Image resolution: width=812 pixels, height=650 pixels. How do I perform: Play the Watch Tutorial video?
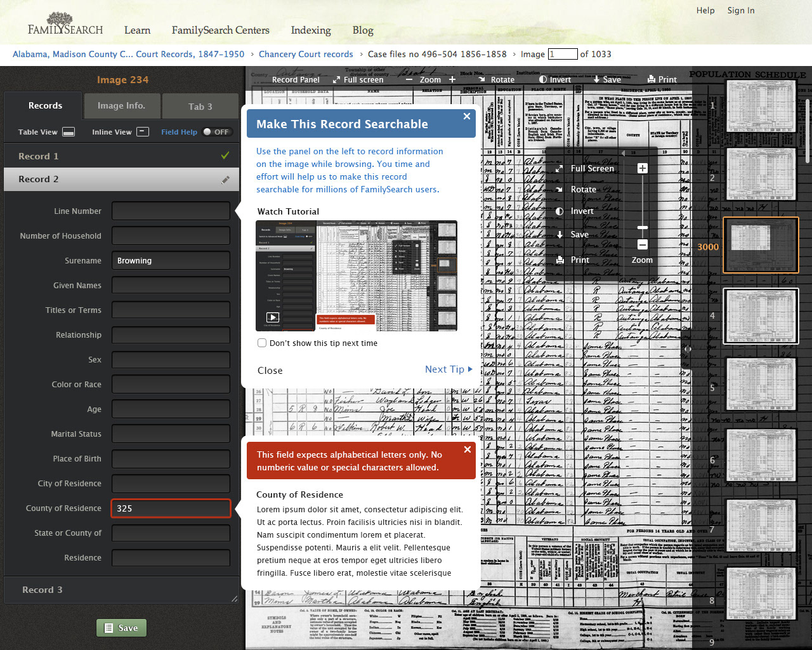[273, 317]
